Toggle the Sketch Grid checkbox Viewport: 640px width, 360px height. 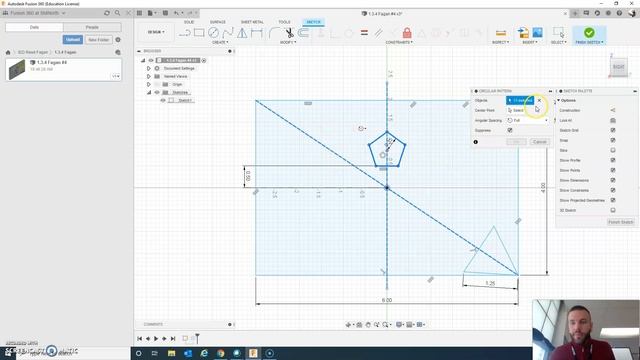pos(613,130)
